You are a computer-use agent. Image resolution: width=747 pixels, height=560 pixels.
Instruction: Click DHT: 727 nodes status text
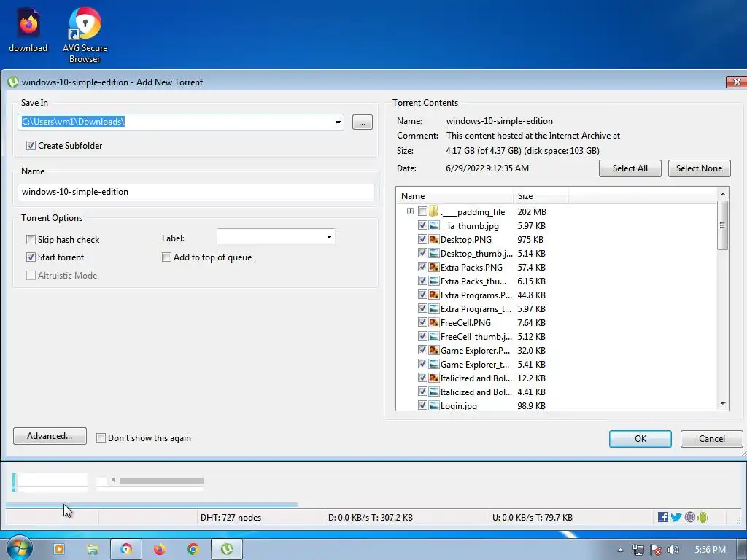231,517
